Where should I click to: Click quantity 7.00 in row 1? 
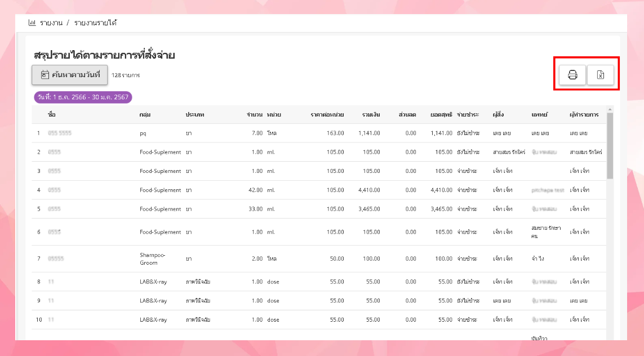coord(257,133)
